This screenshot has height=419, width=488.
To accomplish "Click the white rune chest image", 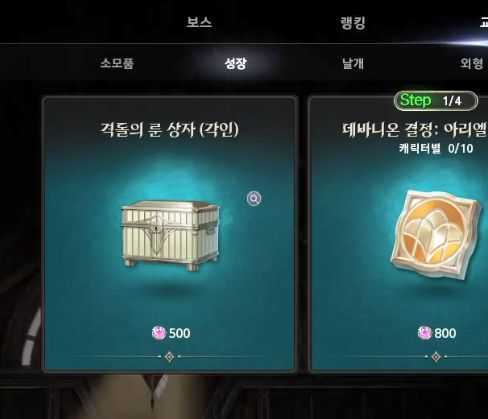I will [x=170, y=235].
